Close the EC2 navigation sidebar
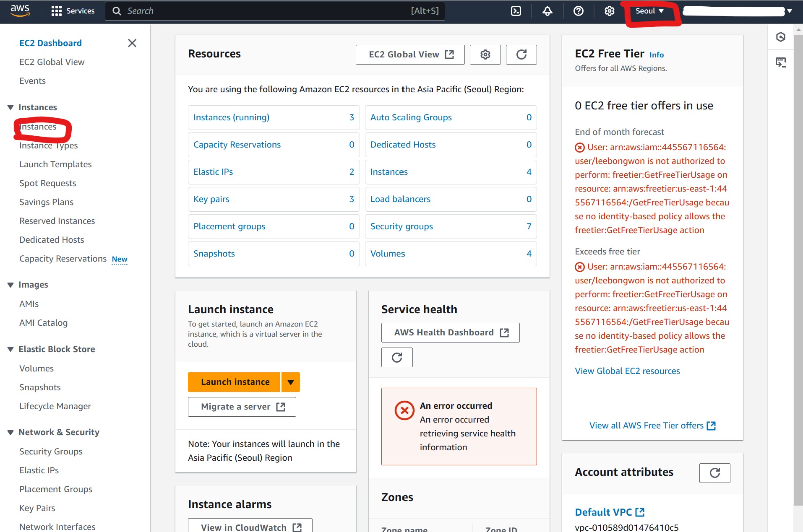The image size is (803, 532). 132,43
